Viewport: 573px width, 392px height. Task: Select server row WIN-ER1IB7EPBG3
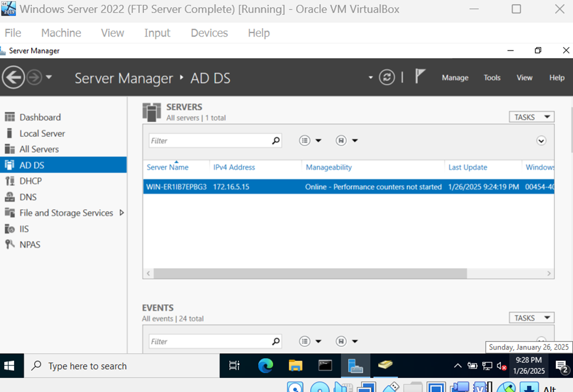coord(349,187)
